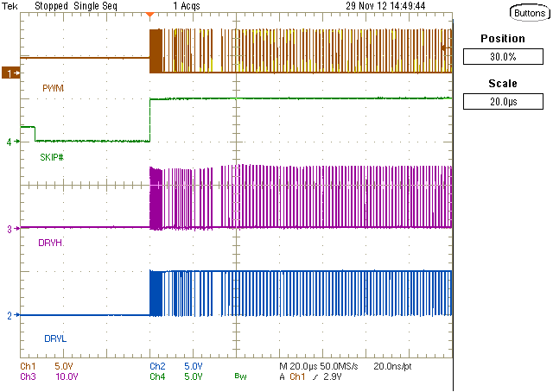This screenshot has height=392, width=553.
Task: Click the trigger level arrow on right edge
Action: point(446,48)
